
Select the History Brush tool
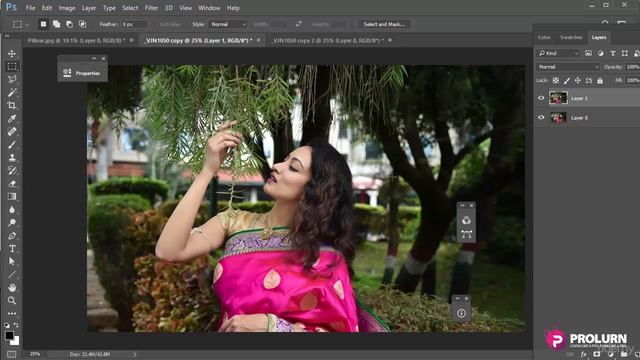[12, 171]
